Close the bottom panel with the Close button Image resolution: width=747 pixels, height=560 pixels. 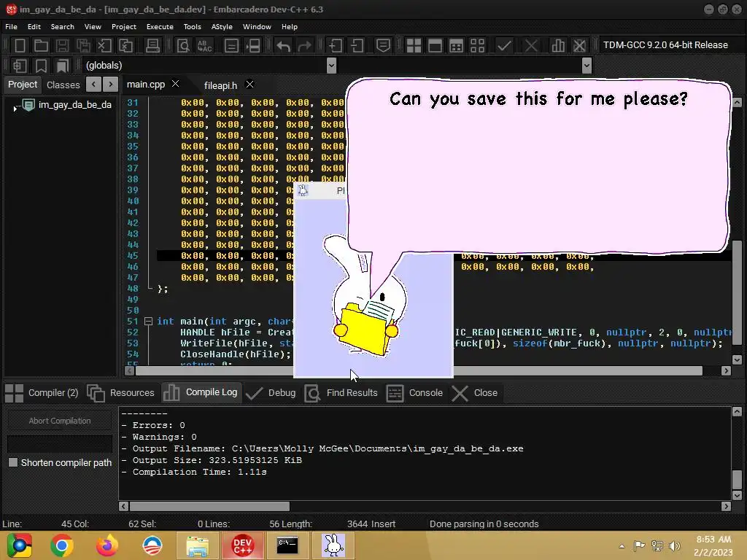pyautogui.click(x=474, y=393)
